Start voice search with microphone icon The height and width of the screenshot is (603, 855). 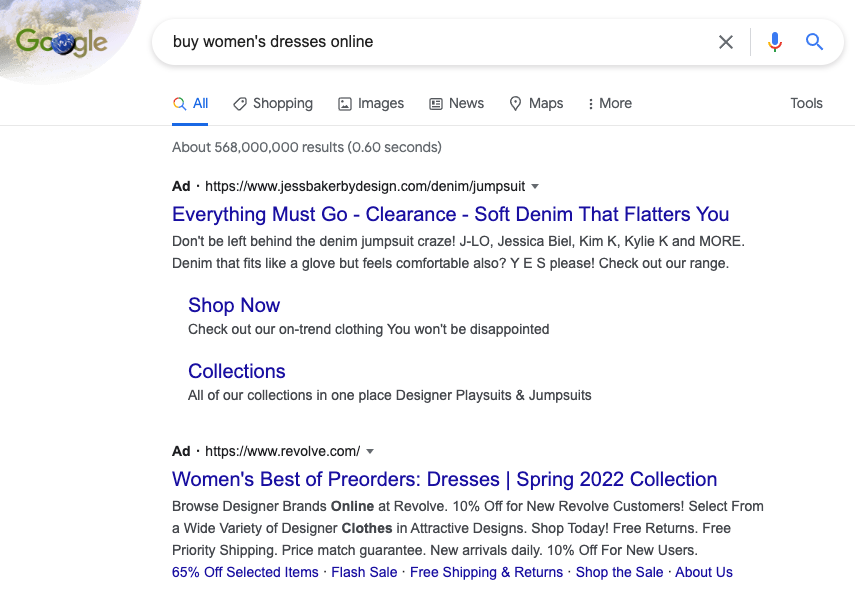pyautogui.click(x=775, y=42)
